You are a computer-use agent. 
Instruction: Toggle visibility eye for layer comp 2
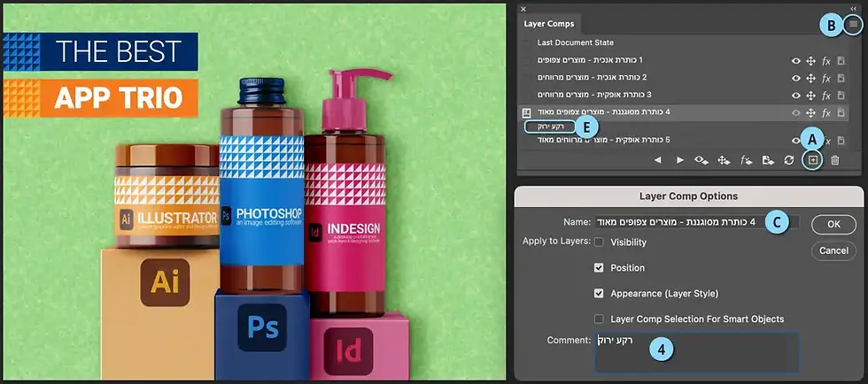click(796, 78)
